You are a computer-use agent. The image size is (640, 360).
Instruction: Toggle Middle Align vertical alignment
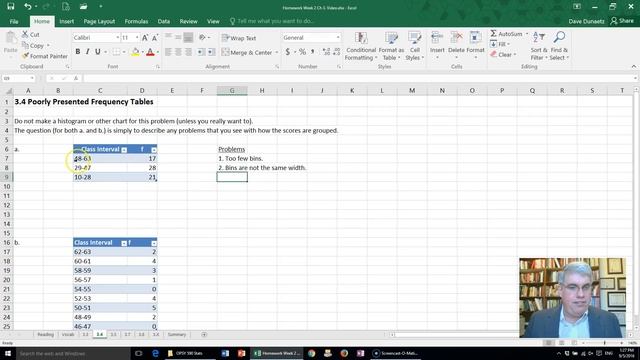[178, 38]
